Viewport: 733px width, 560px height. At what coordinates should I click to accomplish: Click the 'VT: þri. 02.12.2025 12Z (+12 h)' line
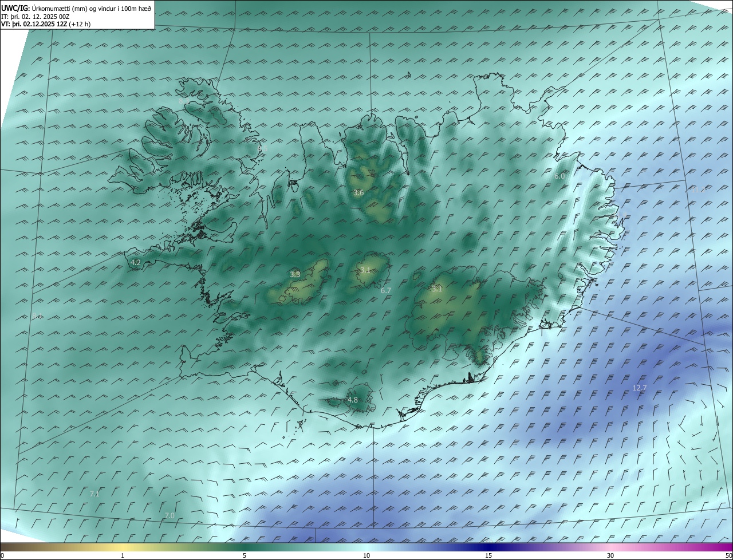(46, 24)
